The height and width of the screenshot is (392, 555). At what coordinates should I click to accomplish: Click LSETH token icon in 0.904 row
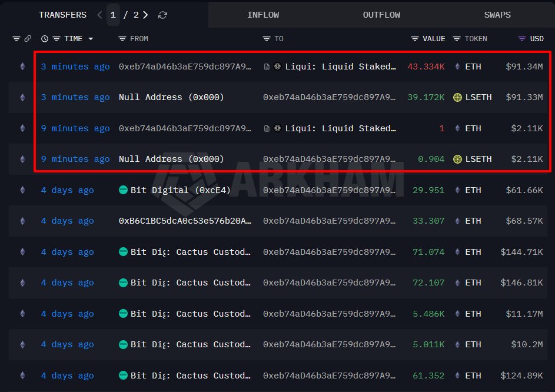tap(457, 159)
